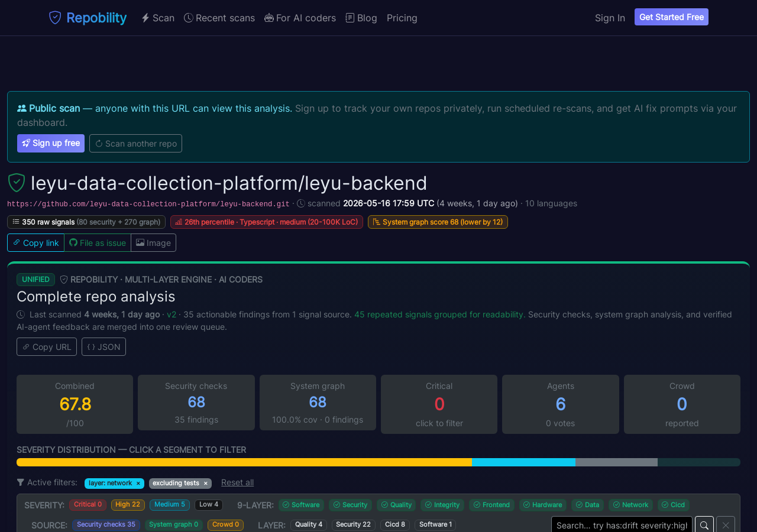Click the Repobility shield logo icon

(55, 18)
